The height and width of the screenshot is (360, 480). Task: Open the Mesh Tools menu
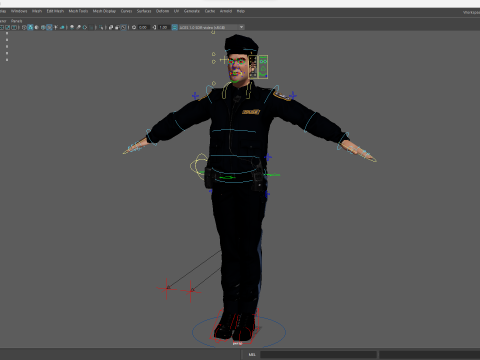(78, 11)
